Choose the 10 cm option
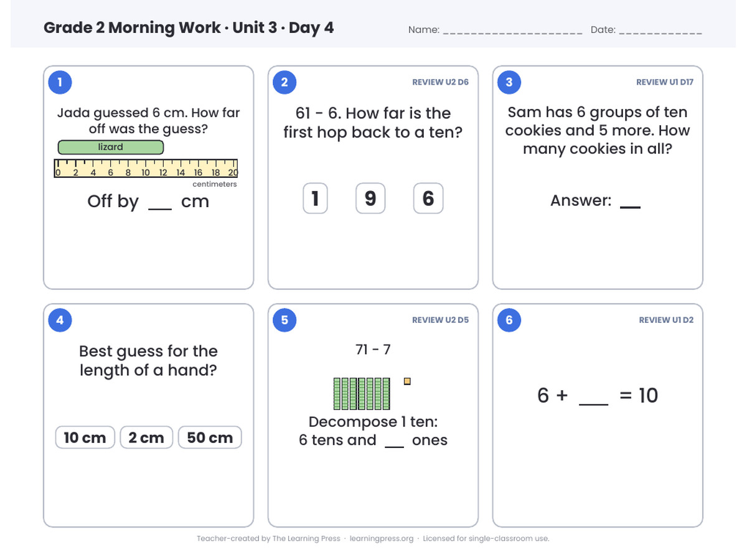Image resolution: width=747 pixels, height=560 pixels. coord(85,437)
